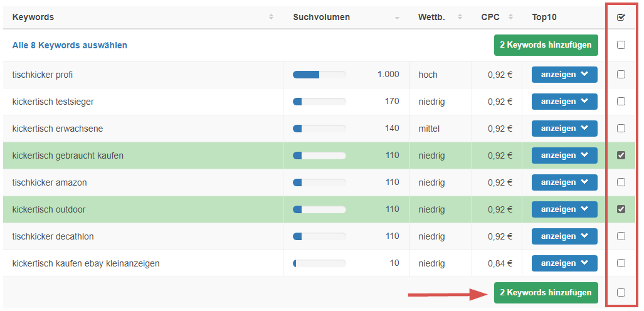The image size is (644, 311).
Task: Click search volume value 140
Action: point(393,128)
